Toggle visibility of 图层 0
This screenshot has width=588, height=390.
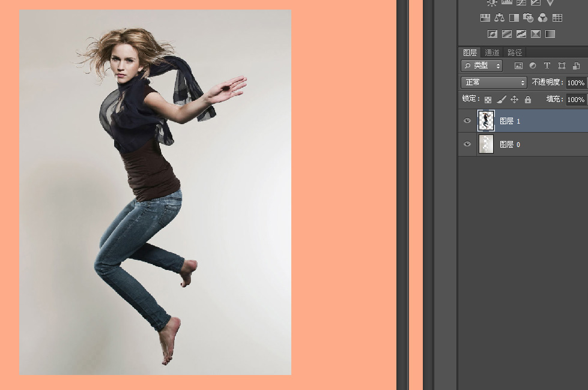(467, 144)
